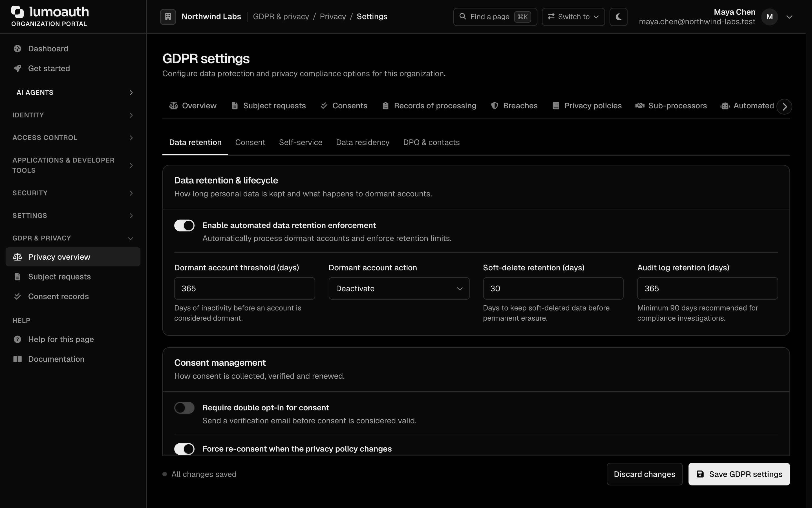This screenshot has width=812, height=508.
Task: Toggle dark mode with the moon icon
Action: [x=618, y=17]
